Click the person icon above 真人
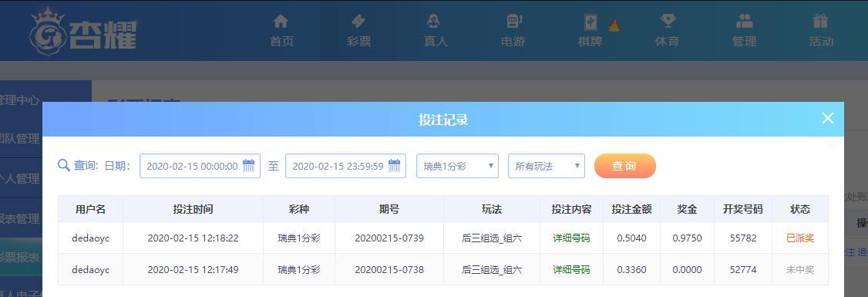Screen dimensions: 868x297 tap(434, 21)
